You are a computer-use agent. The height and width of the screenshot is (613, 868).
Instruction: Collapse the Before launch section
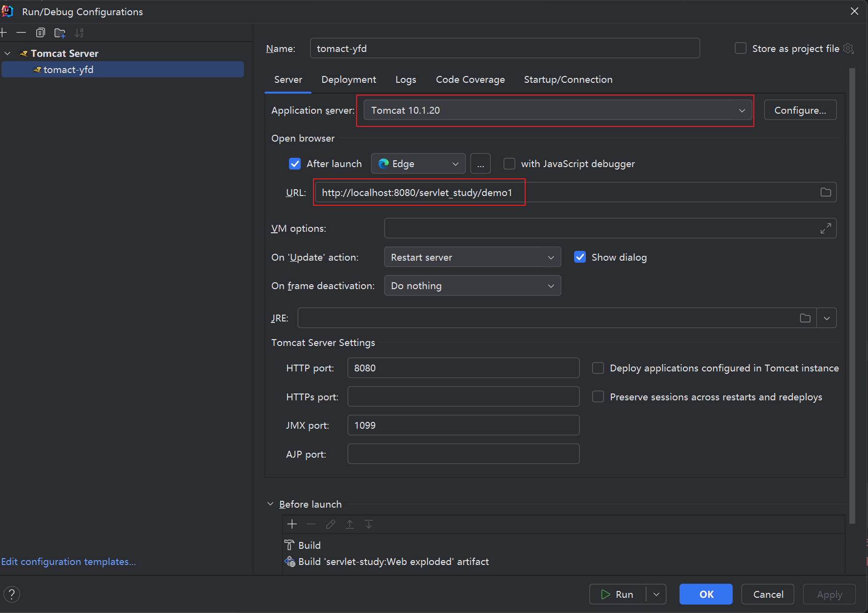coord(270,504)
